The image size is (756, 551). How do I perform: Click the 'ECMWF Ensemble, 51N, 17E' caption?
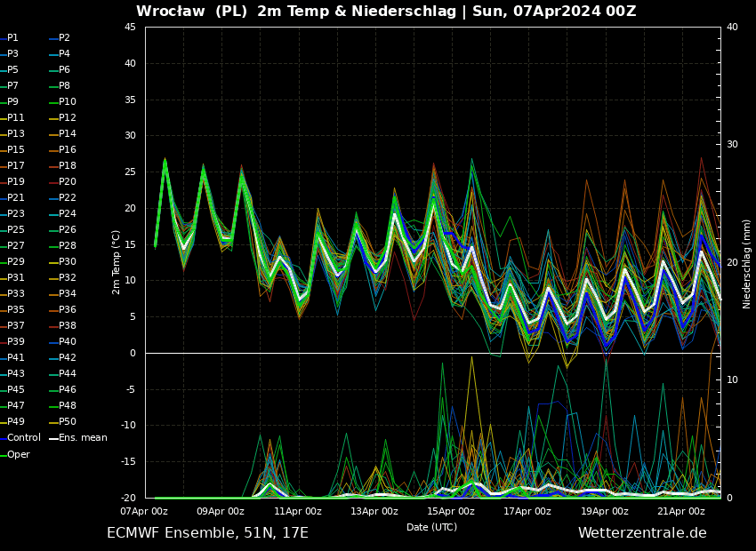pyautogui.click(x=208, y=533)
